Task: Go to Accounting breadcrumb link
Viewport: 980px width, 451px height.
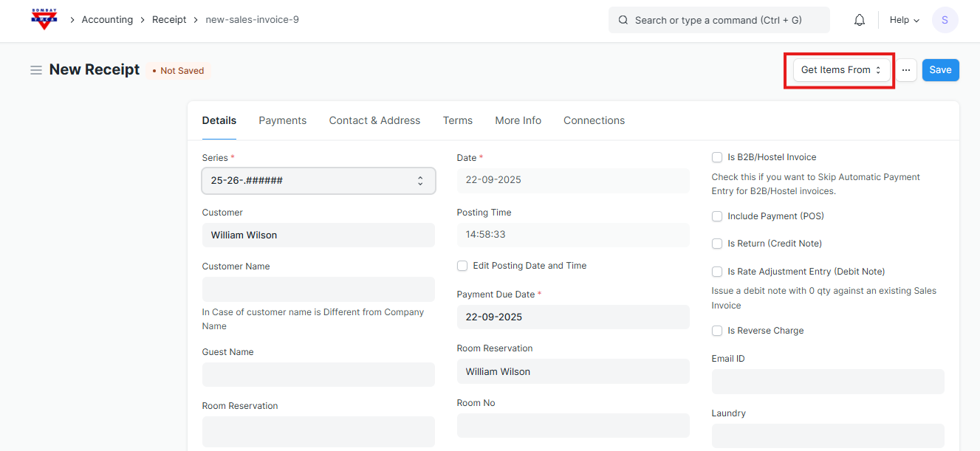Action: coord(107,20)
